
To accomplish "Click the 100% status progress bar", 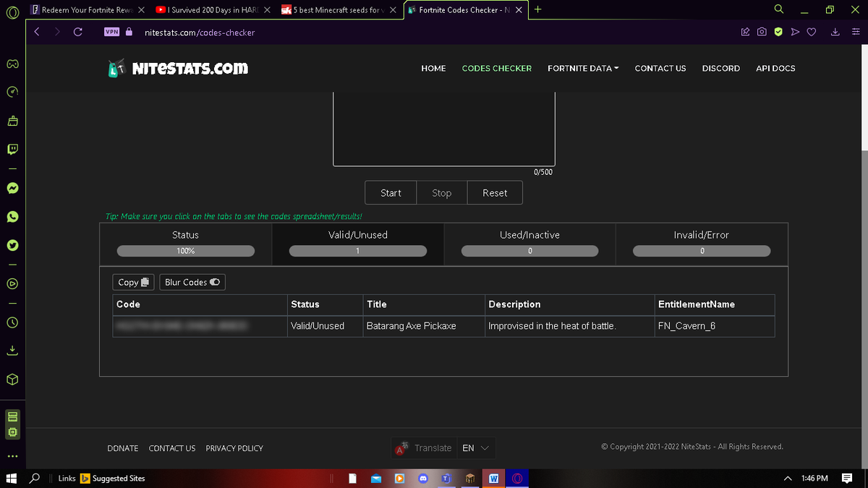I will [x=186, y=251].
